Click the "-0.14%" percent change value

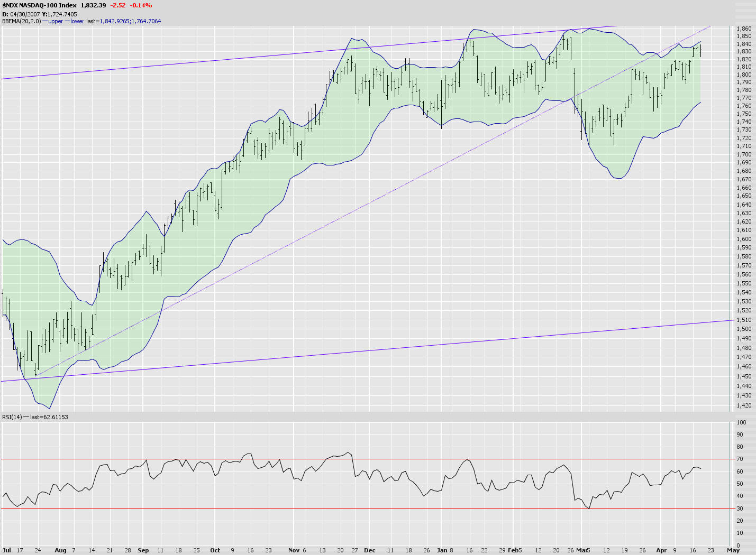pyautogui.click(x=141, y=5)
